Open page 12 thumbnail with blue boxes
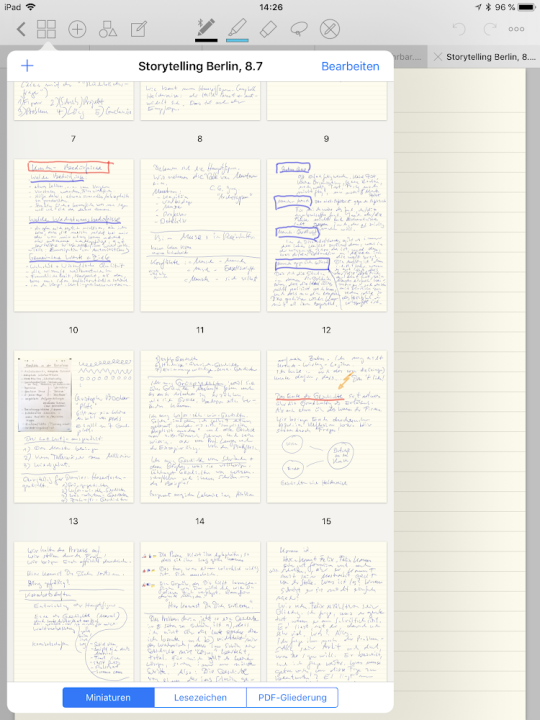540x720 pixels. click(326, 235)
